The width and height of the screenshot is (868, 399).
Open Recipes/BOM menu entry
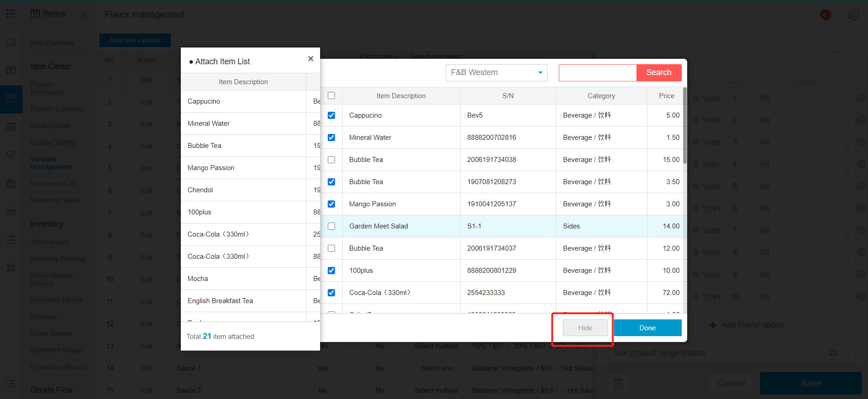click(x=53, y=184)
